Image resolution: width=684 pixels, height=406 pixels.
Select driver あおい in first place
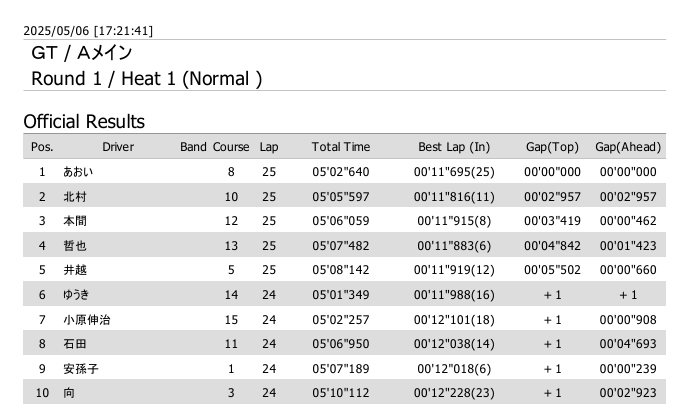click(x=78, y=172)
